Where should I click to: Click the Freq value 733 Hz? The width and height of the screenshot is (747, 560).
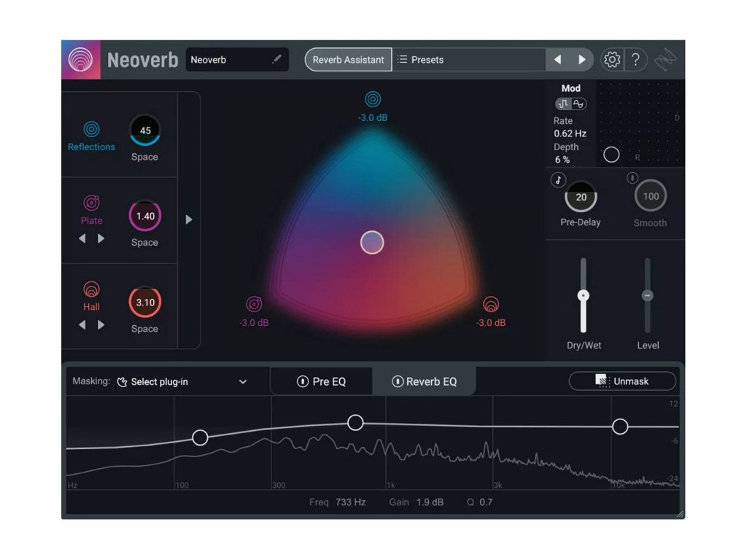pos(351,502)
